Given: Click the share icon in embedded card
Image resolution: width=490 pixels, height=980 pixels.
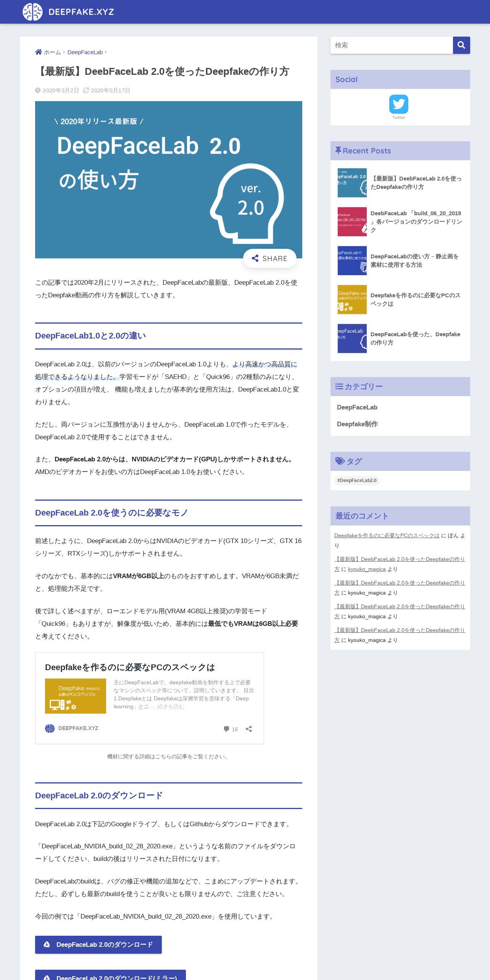Looking at the screenshot, I should [x=249, y=729].
